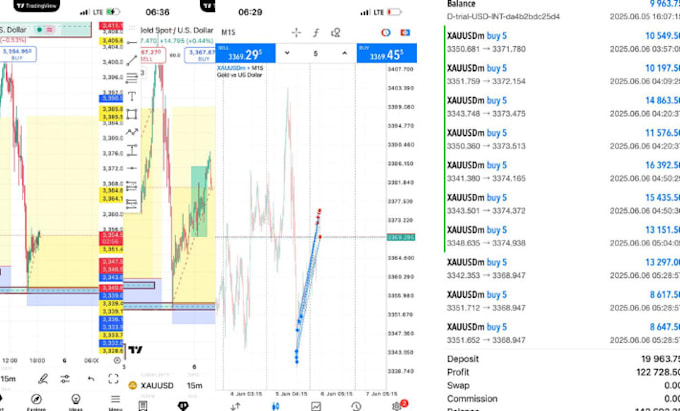Select the Text annotation tool

132,96
